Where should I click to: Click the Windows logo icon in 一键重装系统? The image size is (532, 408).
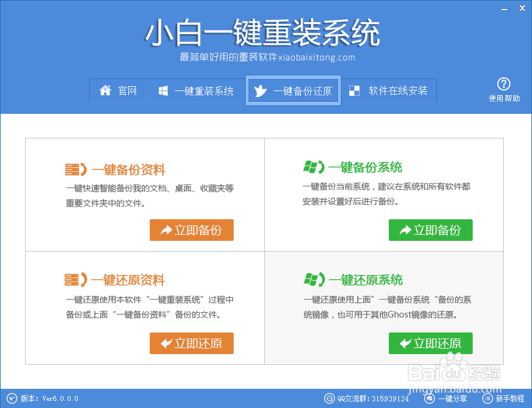[163, 90]
